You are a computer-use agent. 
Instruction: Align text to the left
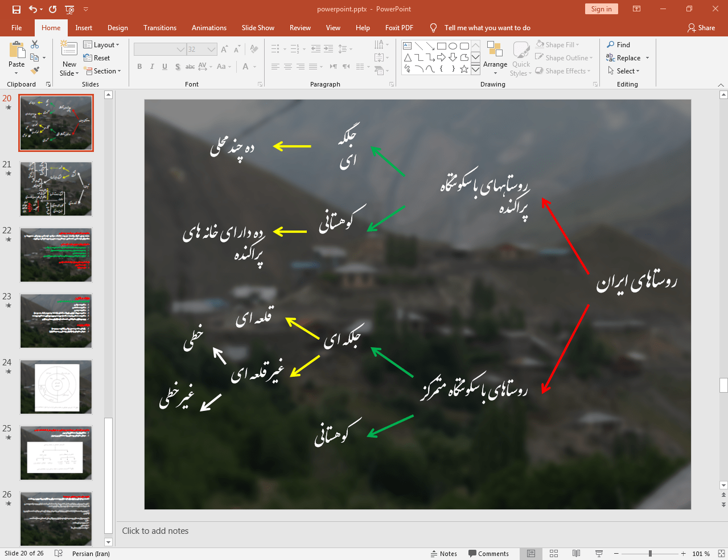(x=275, y=67)
